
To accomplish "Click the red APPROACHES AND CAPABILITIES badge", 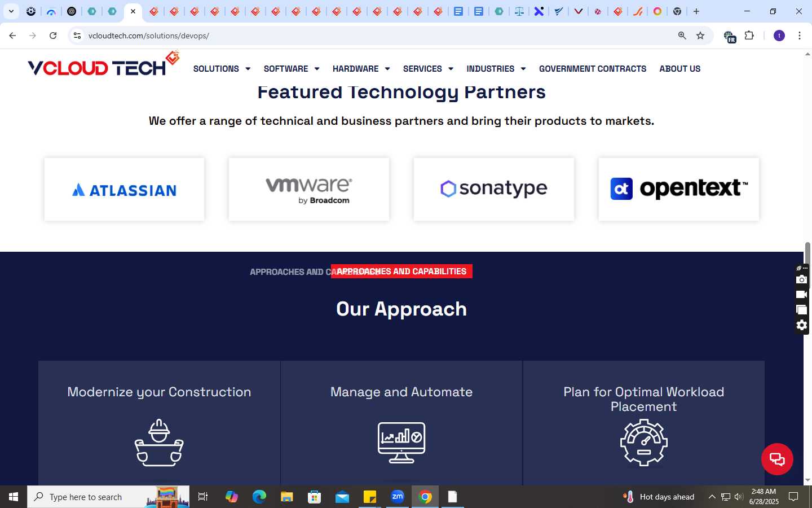I will pyautogui.click(x=401, y=271).
